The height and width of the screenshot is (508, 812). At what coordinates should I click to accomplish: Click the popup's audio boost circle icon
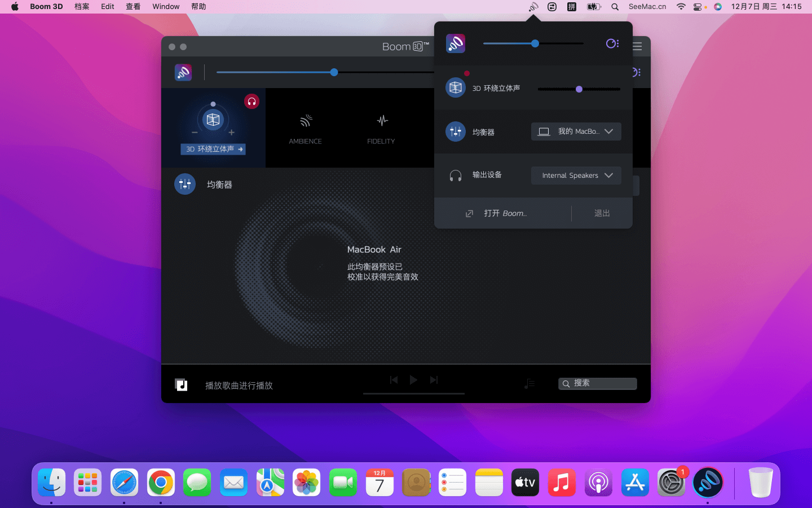(x=612, y=43)
